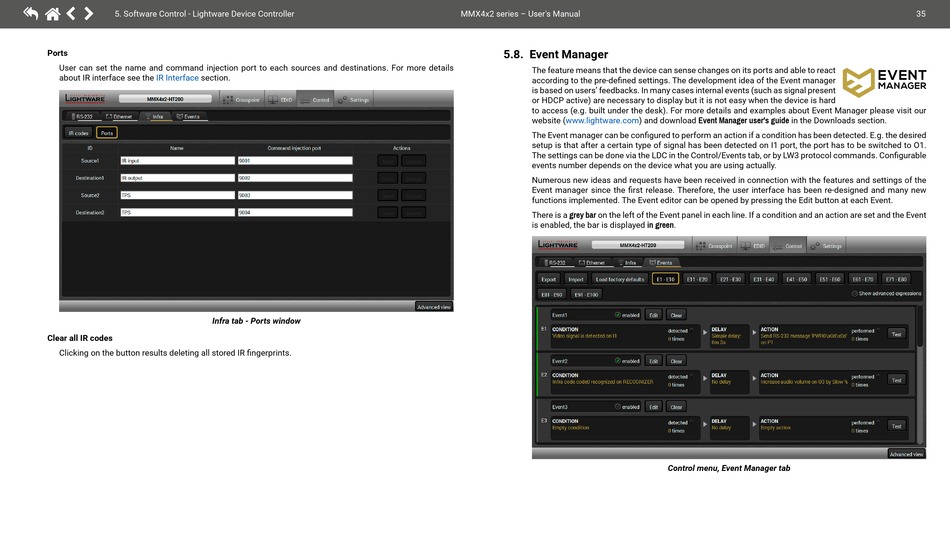
Task: Open EDID tab in Event Manager screenshot
Action: pos(753,246)
